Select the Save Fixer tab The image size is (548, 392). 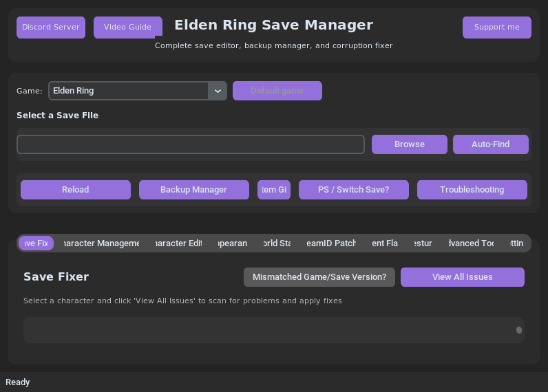point(36,243)
